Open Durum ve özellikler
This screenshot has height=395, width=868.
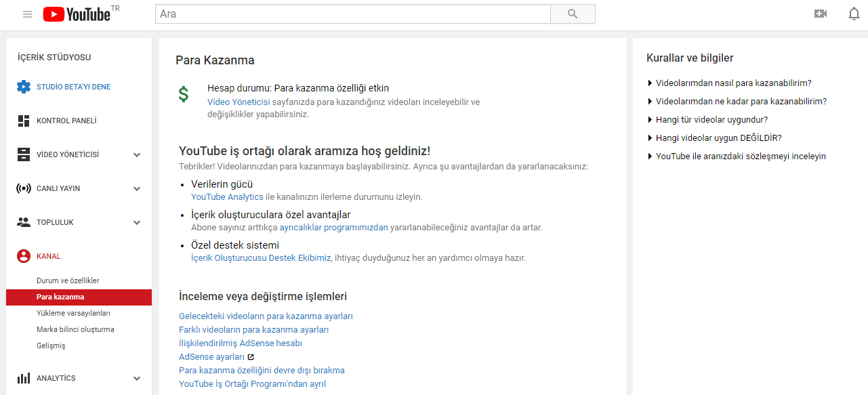tap(68, 280)
